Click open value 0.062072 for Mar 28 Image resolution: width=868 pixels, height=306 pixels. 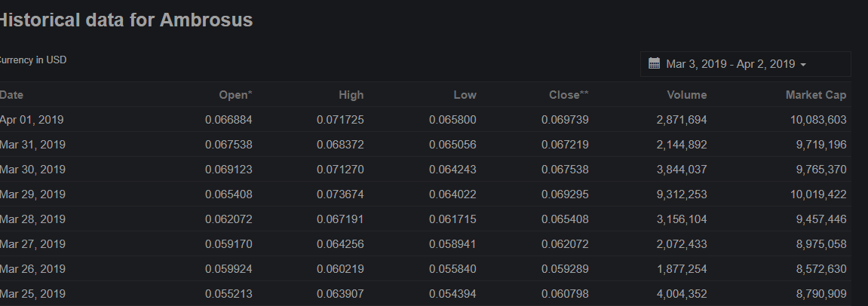pyautogui.click(x=229, y=219)
